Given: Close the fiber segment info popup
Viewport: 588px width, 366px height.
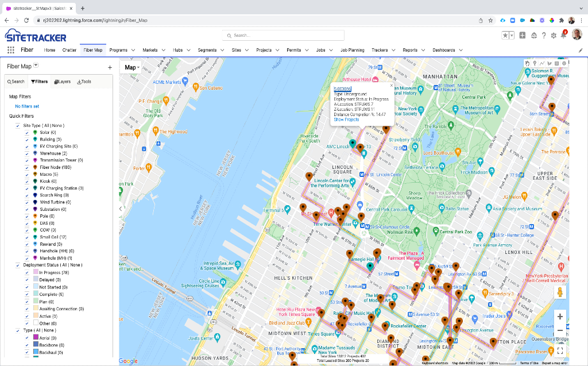Looking at the screenshot, I should pos(392,86).
